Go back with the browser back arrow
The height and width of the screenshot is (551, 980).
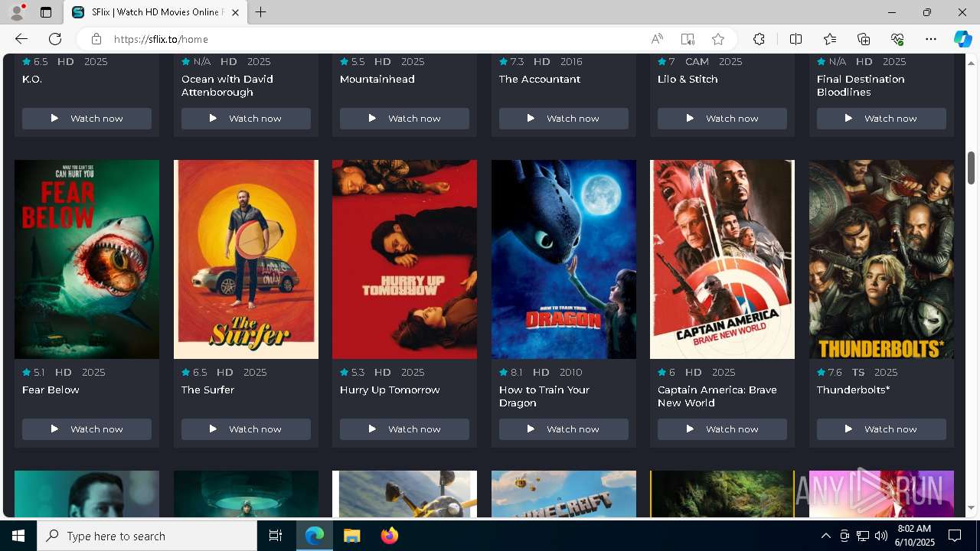pyautogui.click(x=21, y=39)
